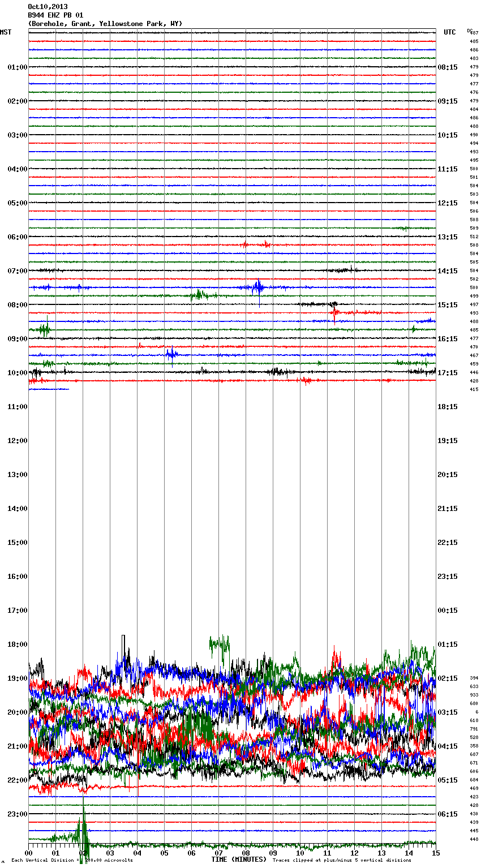The height and width of the screenshot is (868, 481).
Task: Click the UTC time label '16:15'
Action: coord(448,339)
